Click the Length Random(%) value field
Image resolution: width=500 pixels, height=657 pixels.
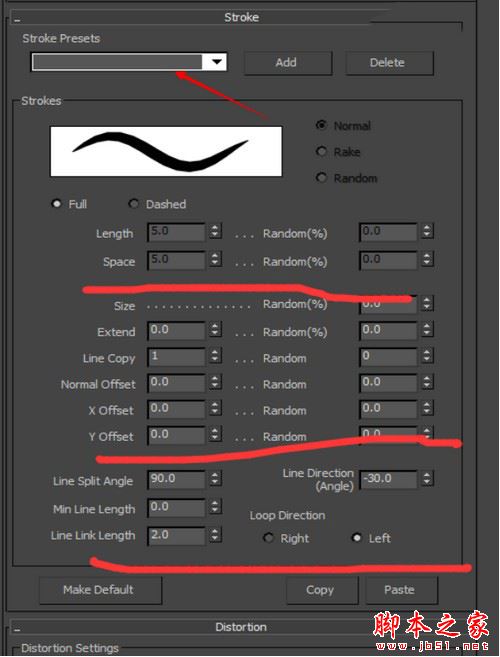click(x=389, y=232)
